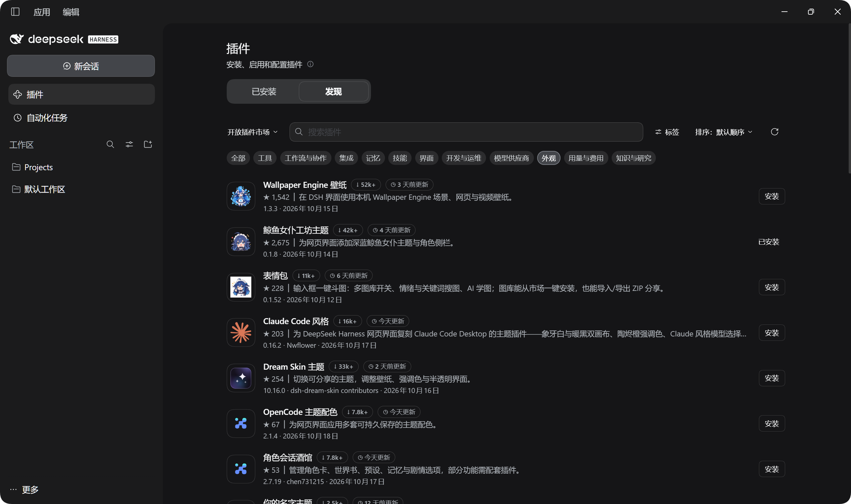Click the DeepSeek whale logo
The height and width of the screenshot is (504, 851).
(17, 39)
